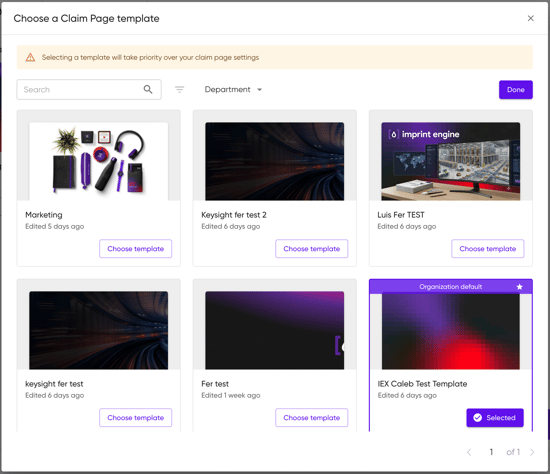Choose the Luis Fer TEST template
Screen dimensions: 550x474
pyautogui.click(x=488, y=249)
